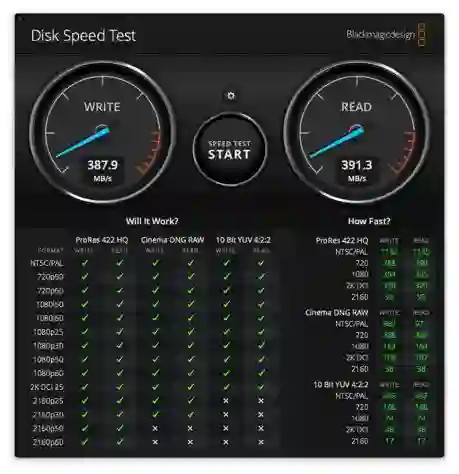Click 2160p60 10 Bit YUV read cross
Viewport: 459px width, 474px height.
pyautogui.click(x=261, y=442)
